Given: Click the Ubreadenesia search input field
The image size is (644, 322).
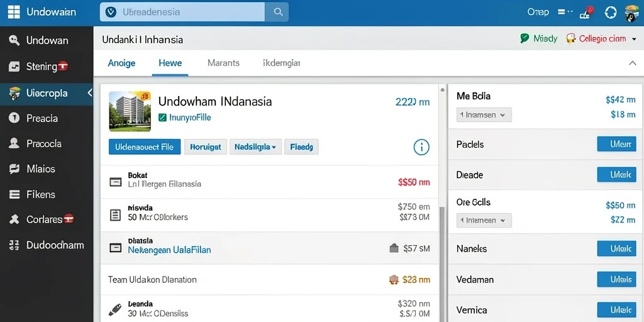Looking at the screenshot, I should click(x=182, y=12).
